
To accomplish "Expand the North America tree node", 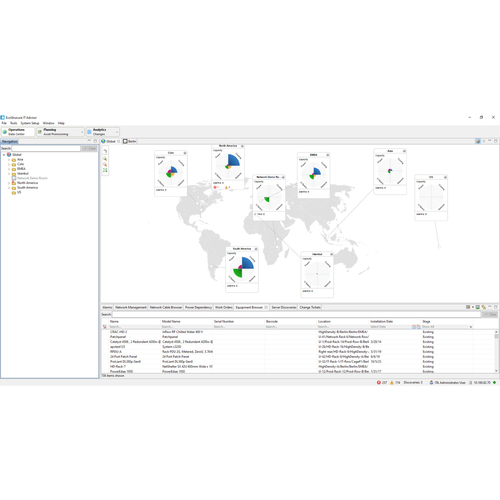I will [x=9, y=183].
